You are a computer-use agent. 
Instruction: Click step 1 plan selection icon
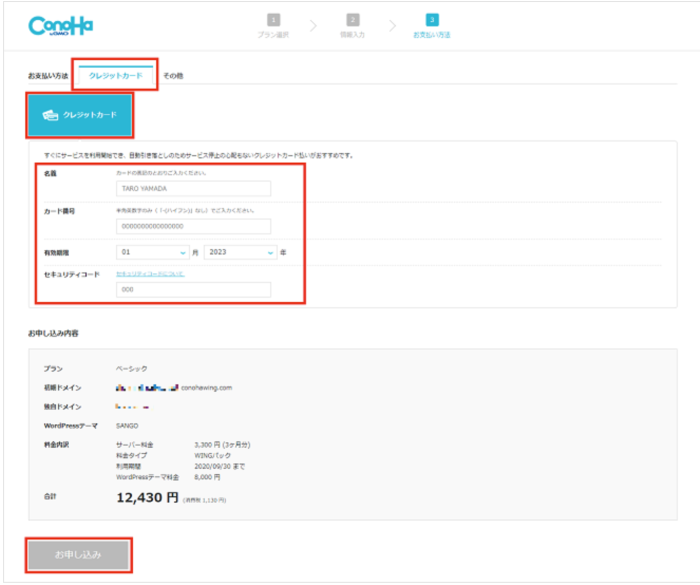(273, 20)
